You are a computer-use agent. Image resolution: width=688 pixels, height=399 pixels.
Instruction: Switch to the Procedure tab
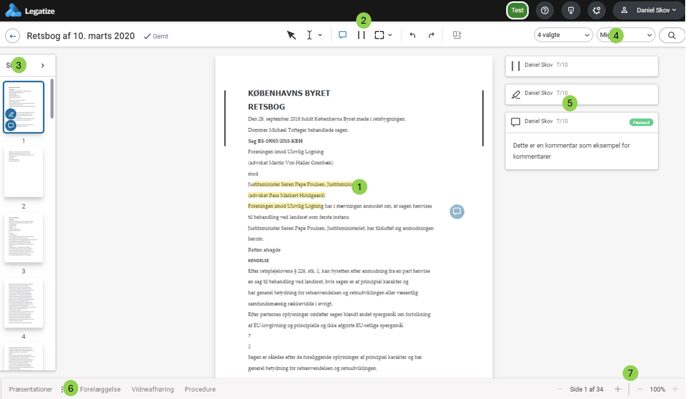point(200,389)
